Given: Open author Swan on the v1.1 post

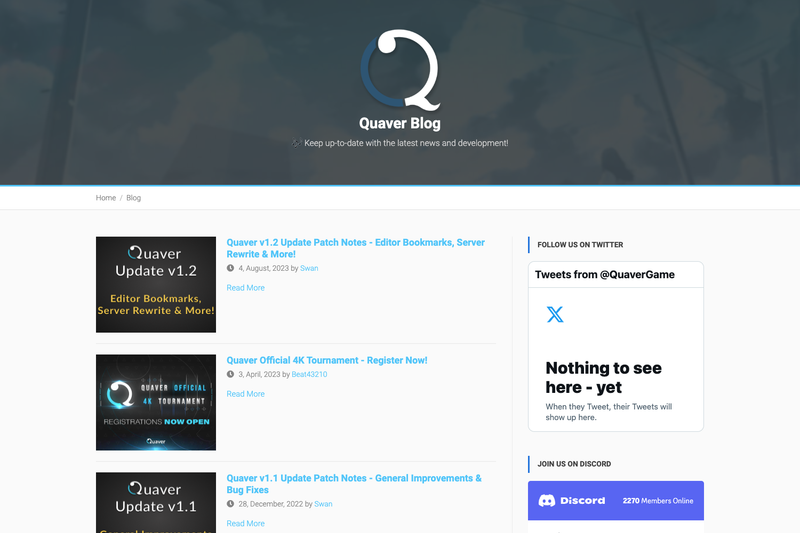Looking at the screenshot, I should 323,504.
